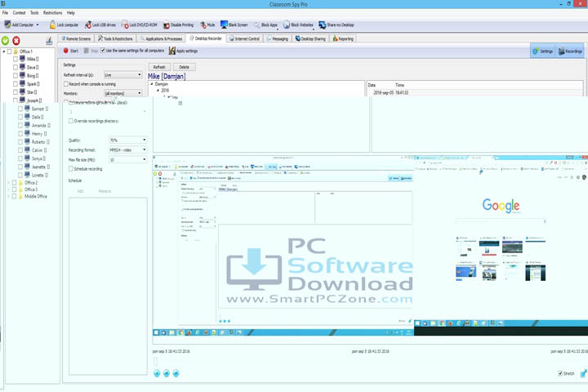
Task: Select the 2016-sep-05 18:41:33 recording row
Action: pos(474,92)
